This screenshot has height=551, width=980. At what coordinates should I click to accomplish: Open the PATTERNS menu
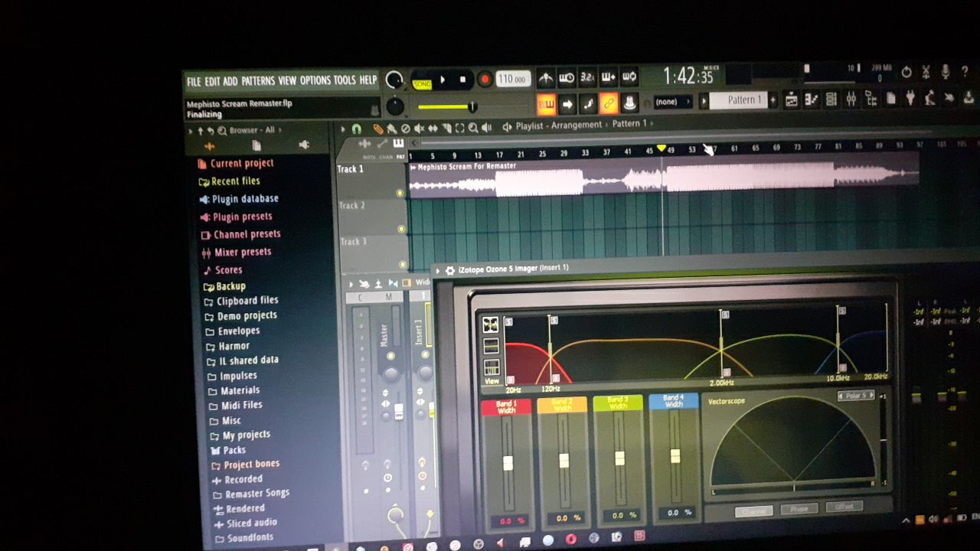click(x=258, y=81)
